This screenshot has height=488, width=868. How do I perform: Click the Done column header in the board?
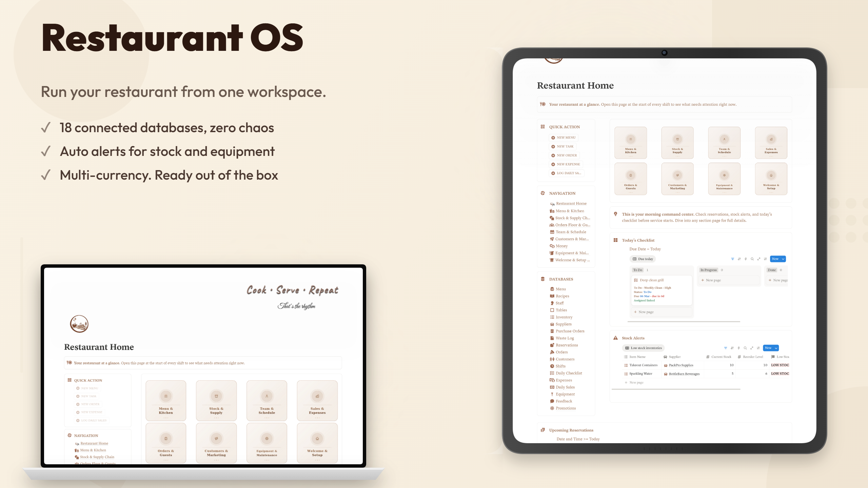772,270
